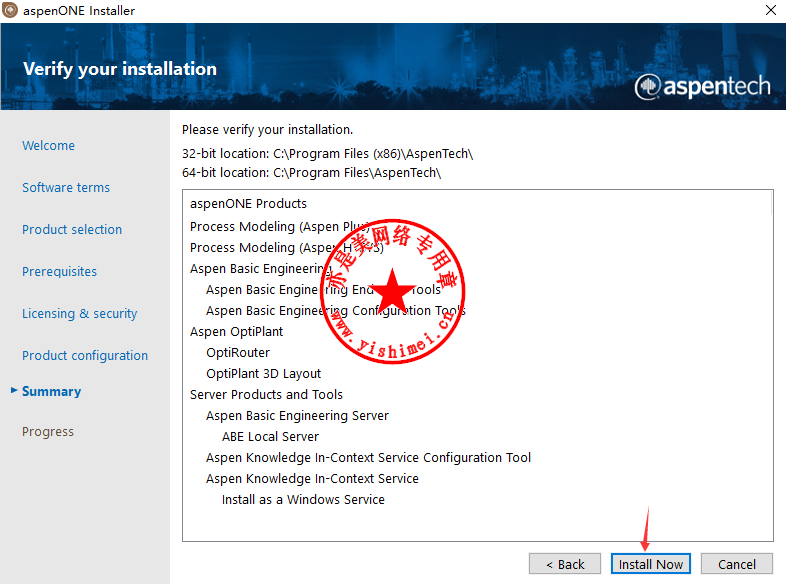Go to the Product selection step
The width and height of the screenshot is (786, 584).
[x=72, y=230]
